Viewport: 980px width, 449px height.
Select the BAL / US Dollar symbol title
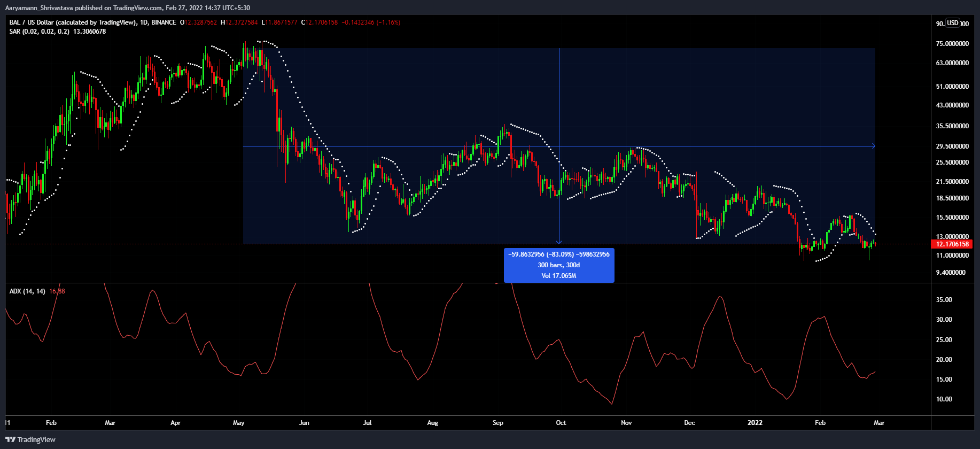[72, 22]
